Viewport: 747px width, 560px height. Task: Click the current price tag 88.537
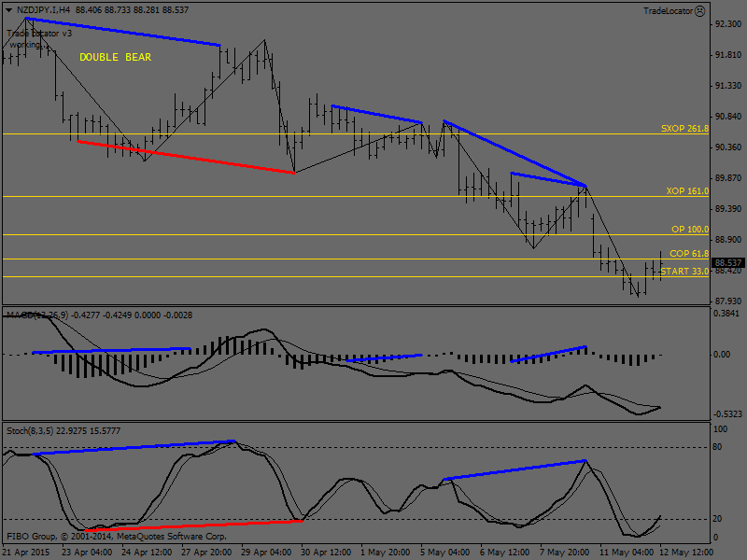point(729,263)
